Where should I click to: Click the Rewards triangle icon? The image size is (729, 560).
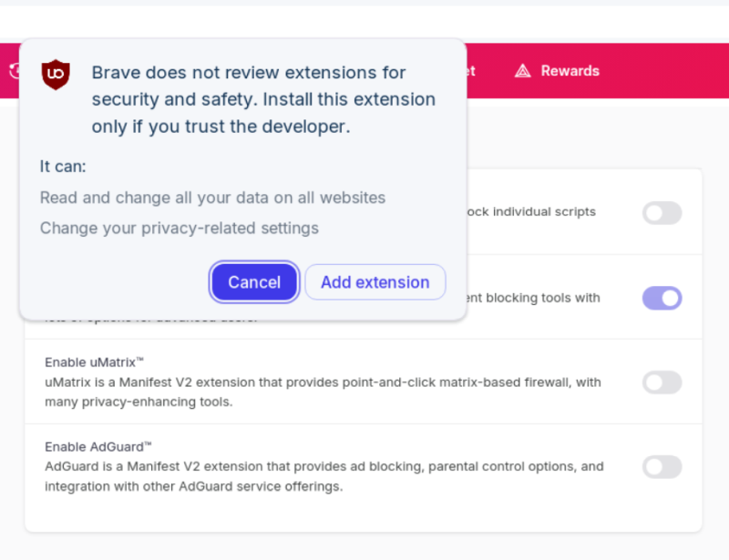pos(522,70)
